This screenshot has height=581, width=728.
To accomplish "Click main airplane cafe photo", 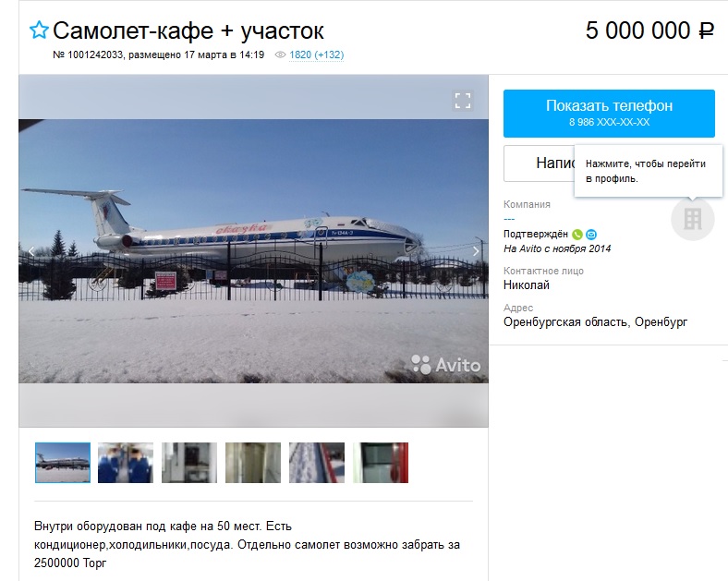I will coord(253,251).
